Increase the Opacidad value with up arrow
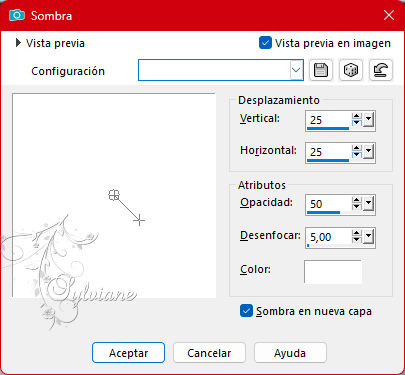This screenshot has height=375, width=405. 357,200
